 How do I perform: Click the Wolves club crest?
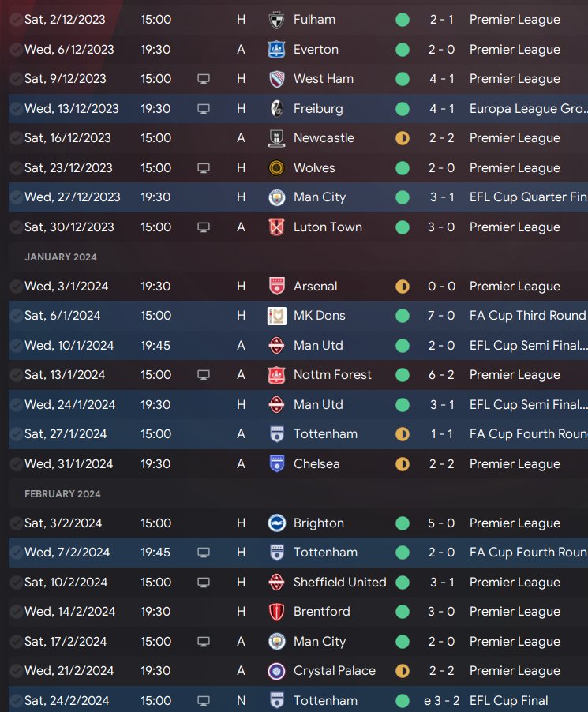[276, 168]
